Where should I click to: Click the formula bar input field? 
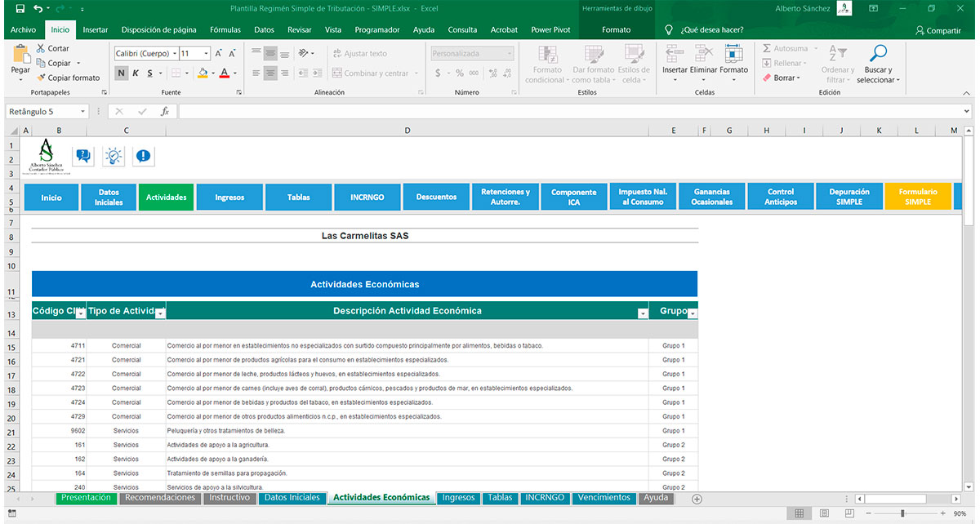tap(569, 112)
